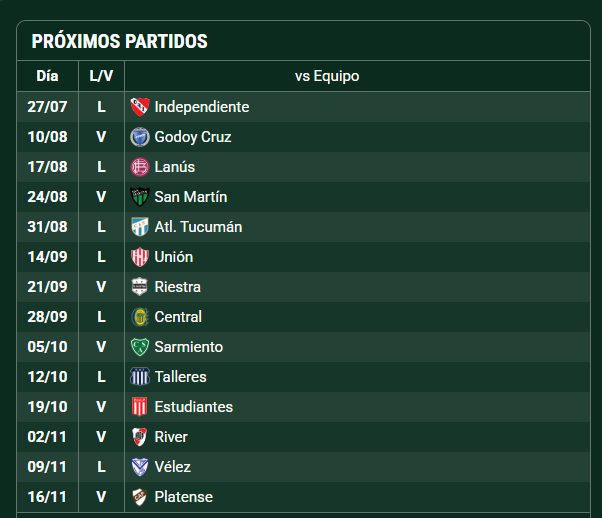Click the Próximos Partidos section title
602x518 pixels.
point(119,41)
